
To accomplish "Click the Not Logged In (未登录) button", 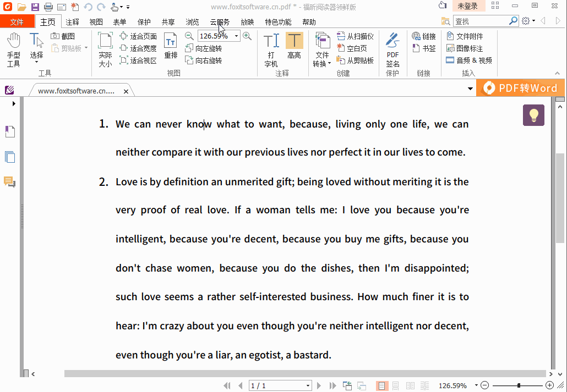I will (467, 6).
